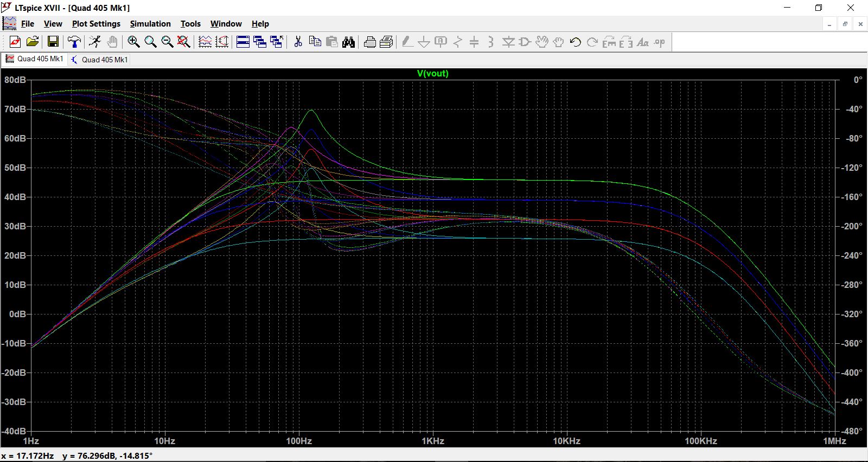Click the Autorange axes icon
The image size is (868, 462).
coord(222,42)
